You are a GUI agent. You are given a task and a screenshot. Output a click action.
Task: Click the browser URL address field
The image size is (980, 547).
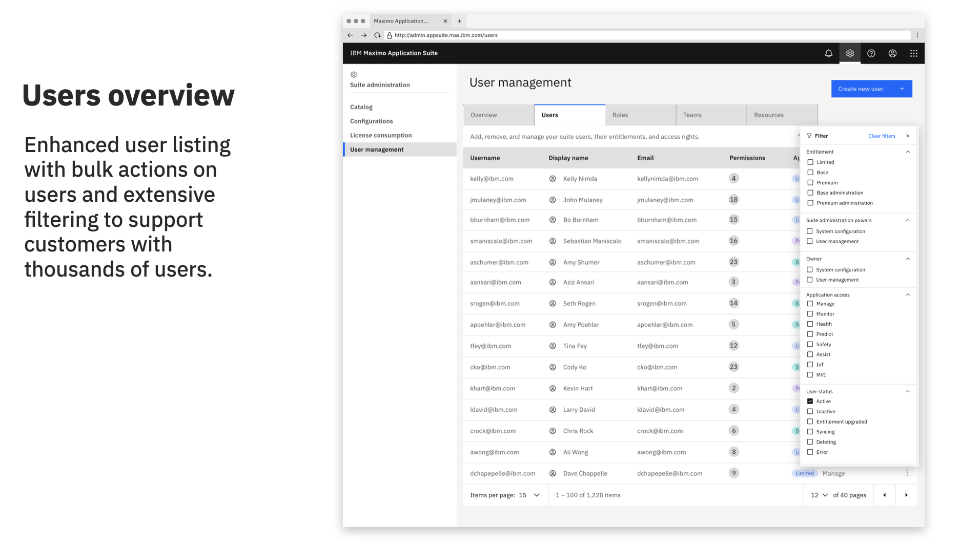point(648,35)
